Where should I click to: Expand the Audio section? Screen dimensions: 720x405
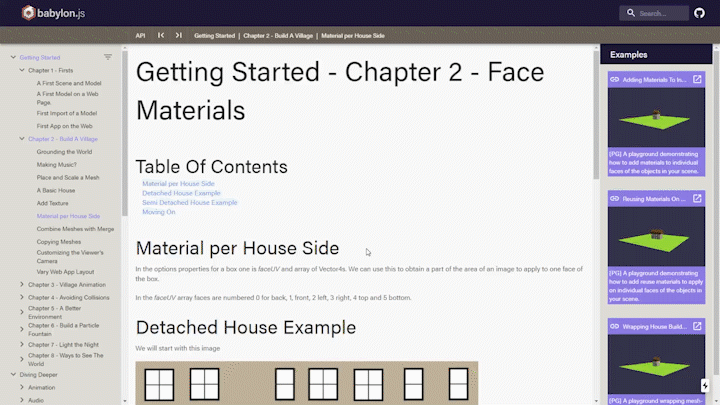(22, 400)
